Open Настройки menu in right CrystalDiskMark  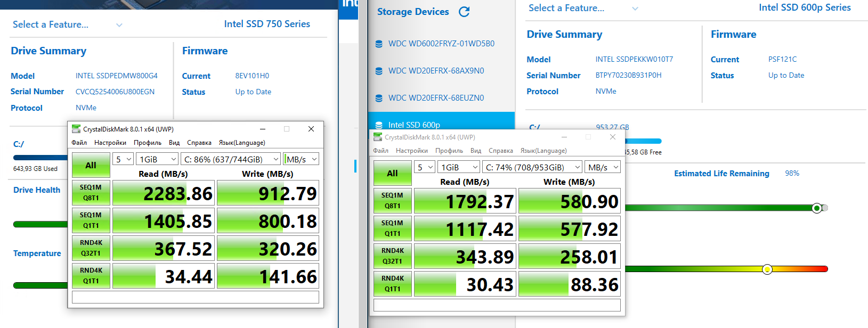[x=412, y=151]
